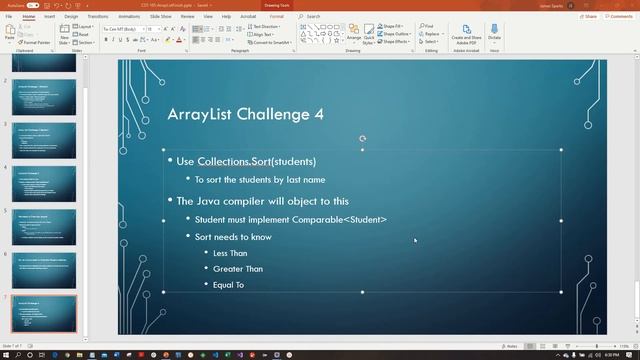The height and width of the screenshot is (360, 640).
Task: Open the Drawing Tools Format tab
Action: [276, 16]
